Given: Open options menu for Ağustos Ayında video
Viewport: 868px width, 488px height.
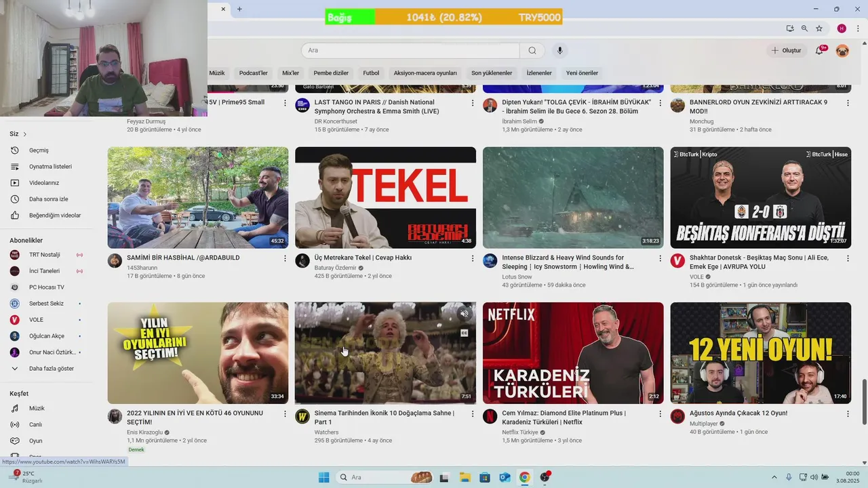Looking at the screenshot, I should click(x=848, y=413).
